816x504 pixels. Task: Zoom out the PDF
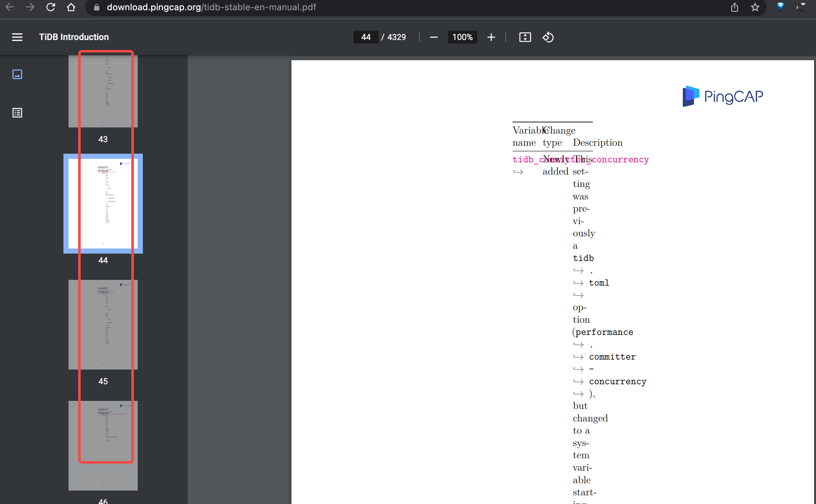pyautogui.click(x=434, y=37)
